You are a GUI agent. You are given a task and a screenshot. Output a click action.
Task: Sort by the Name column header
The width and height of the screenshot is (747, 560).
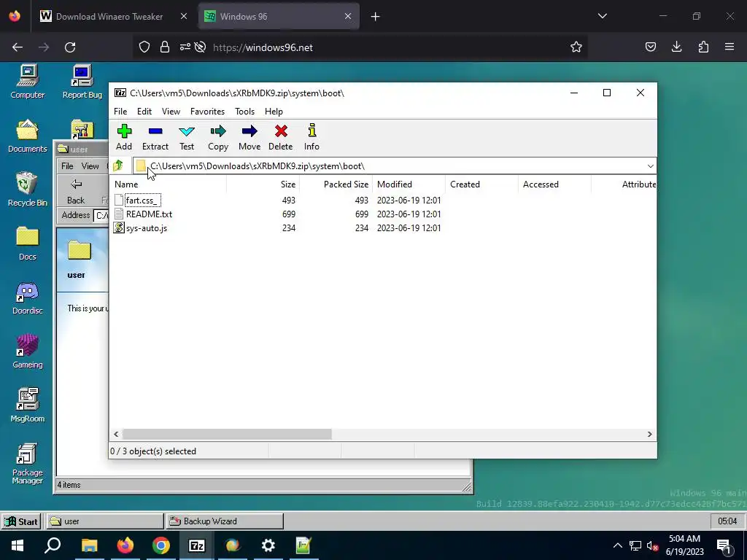(169, 184)
